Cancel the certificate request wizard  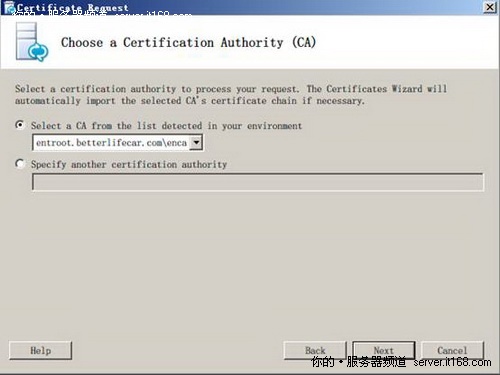pyautogui.click(x=452, y=350)
